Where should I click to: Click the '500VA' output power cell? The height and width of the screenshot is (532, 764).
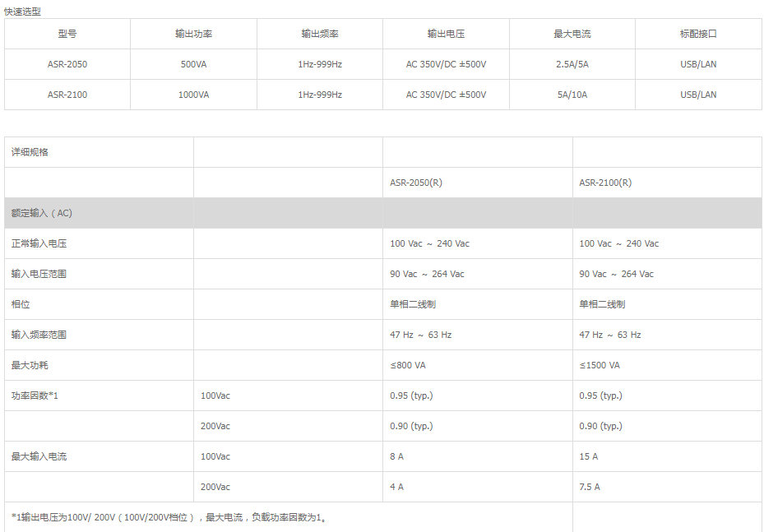(193, 64)
